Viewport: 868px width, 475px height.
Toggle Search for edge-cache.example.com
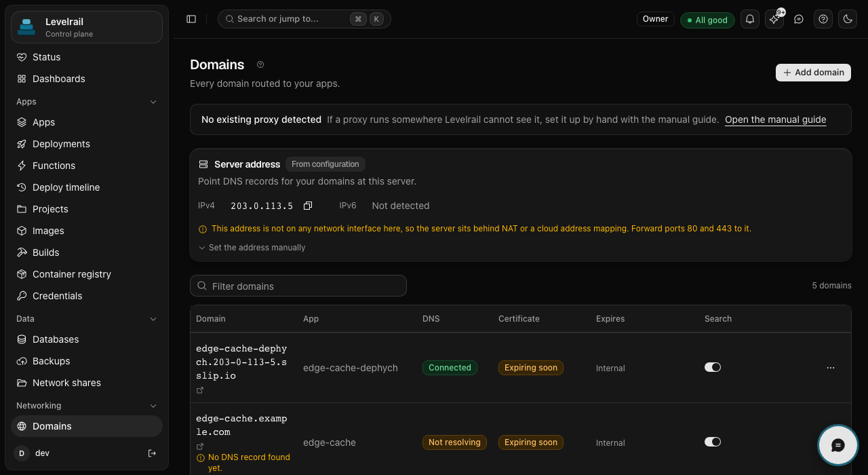713,442
